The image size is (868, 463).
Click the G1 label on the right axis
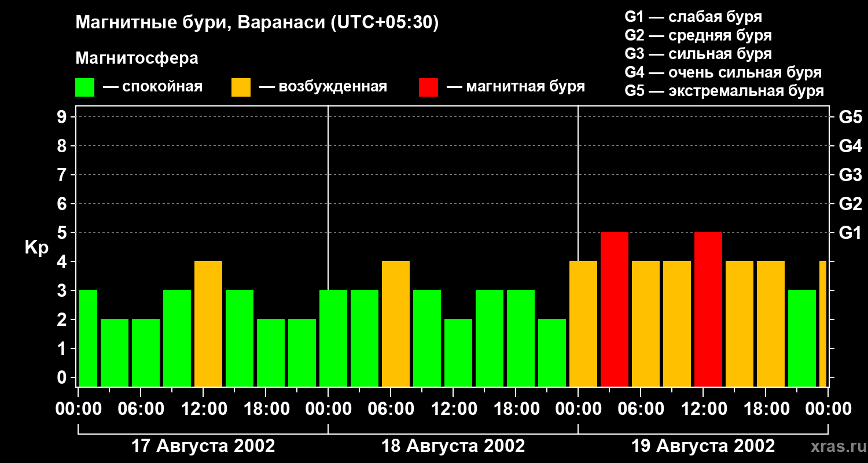click(x=850, y=233)
